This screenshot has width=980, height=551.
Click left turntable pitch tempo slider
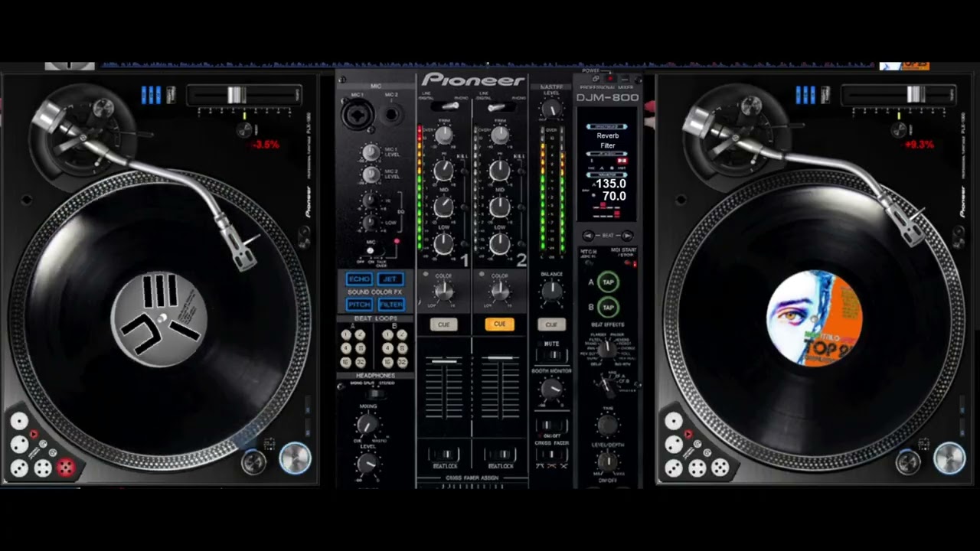click(x=237, y=95)
